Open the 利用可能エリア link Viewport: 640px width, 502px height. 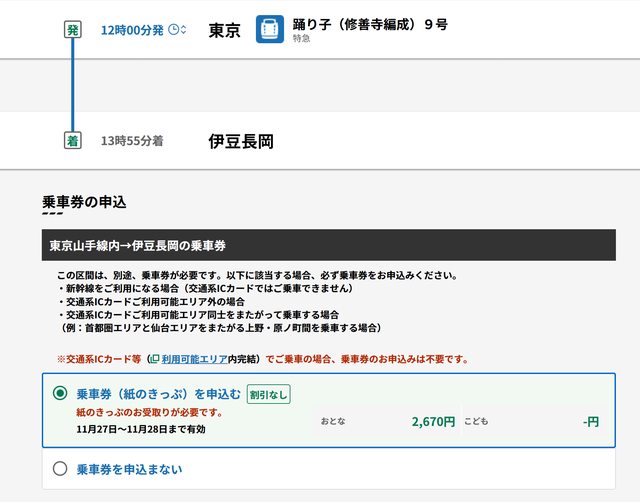194,358
